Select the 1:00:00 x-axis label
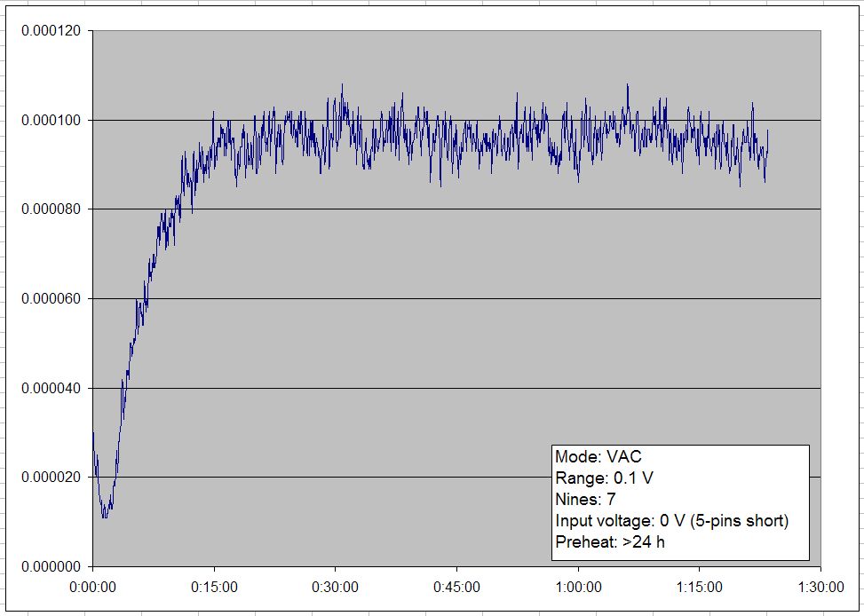 click(578, 587)
